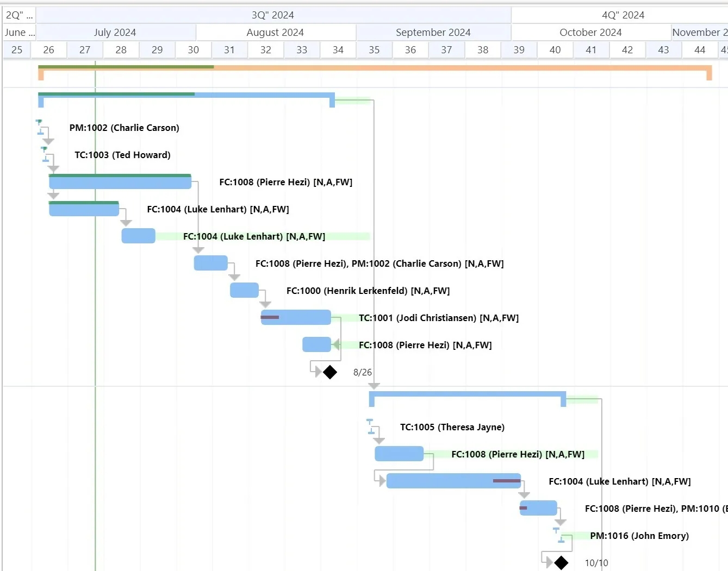Select the 10/10 milestone diamond
This screenshot has height=571, width=728.
(x=562, y=563)
